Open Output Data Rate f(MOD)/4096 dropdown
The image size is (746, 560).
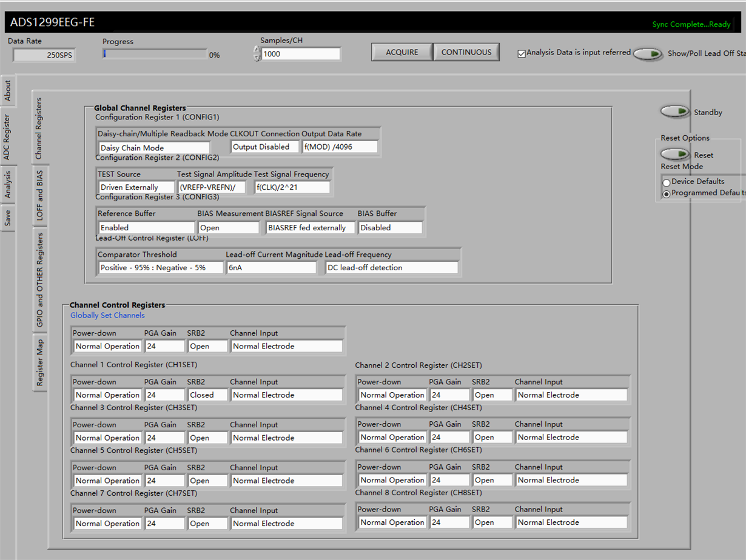point(340,147)
